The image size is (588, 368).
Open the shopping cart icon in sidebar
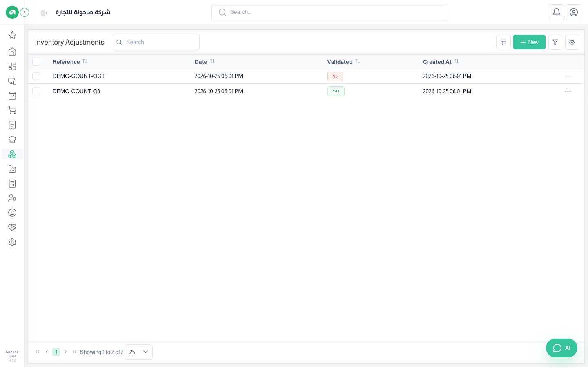point(12,110)
